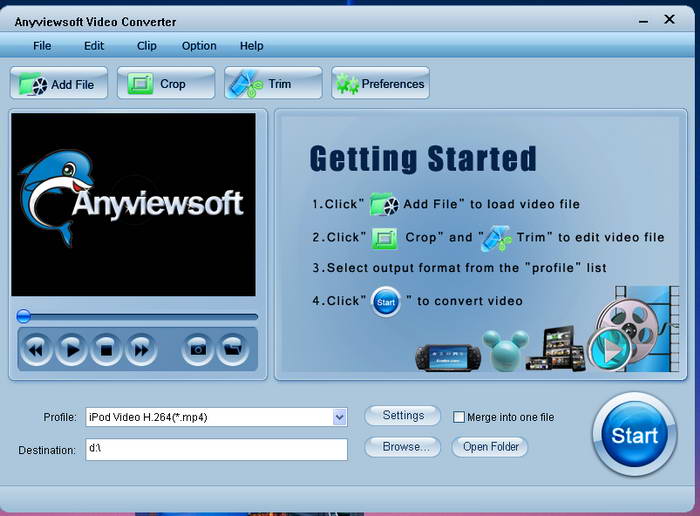Expand the Profile dropdown list
The height and width of the screenshot is (516, 700).
tap(339, 417)
